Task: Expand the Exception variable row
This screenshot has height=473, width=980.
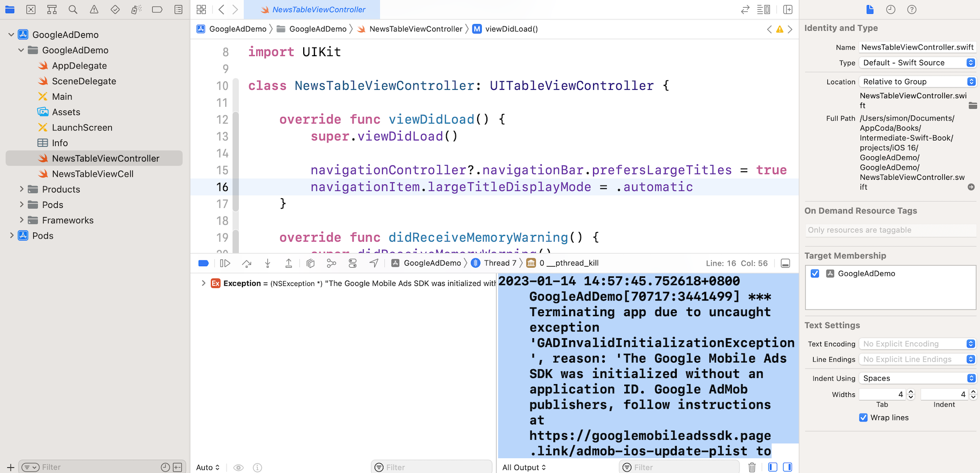Action: tap(203, 283)
